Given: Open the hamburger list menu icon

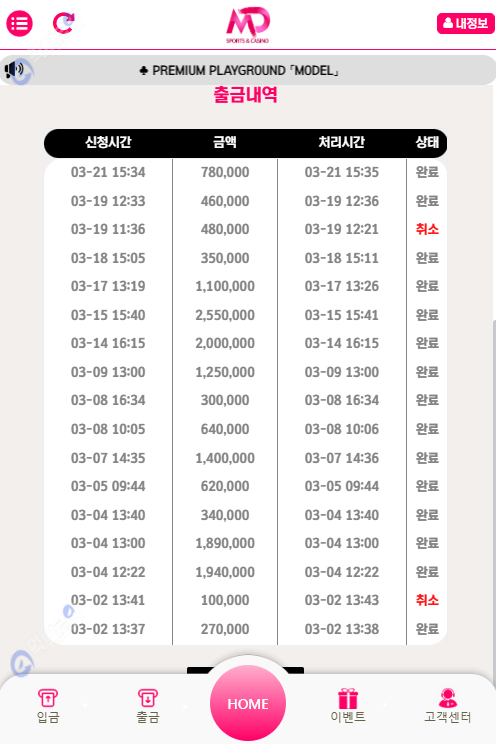Looking at the screenshot, I should tap(19, 23).
